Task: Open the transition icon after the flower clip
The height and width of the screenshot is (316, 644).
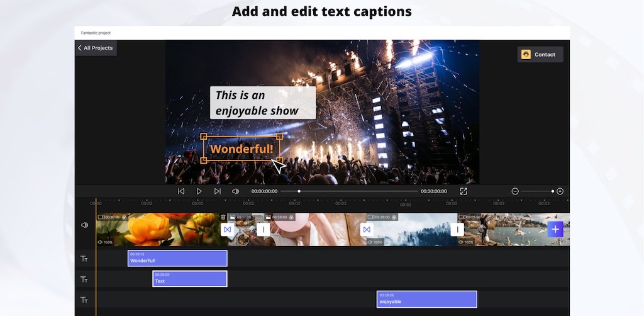Action: pyautogui.click(x=227, y=230)
